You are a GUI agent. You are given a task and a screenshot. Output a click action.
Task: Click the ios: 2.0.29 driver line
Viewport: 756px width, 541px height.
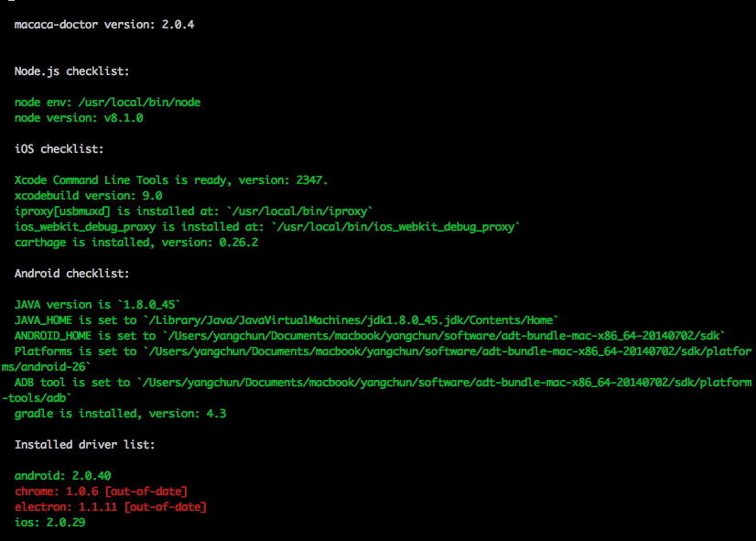[x=49, y=522]
